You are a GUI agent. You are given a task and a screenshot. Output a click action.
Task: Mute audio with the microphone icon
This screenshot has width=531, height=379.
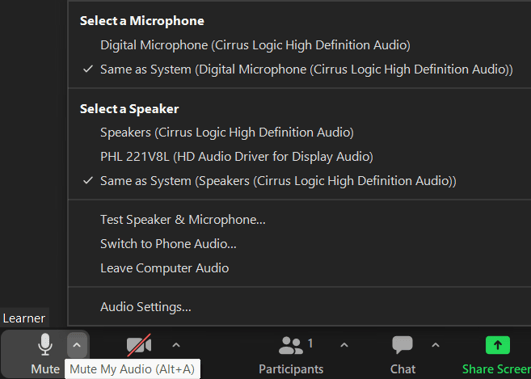click(45, 344)
